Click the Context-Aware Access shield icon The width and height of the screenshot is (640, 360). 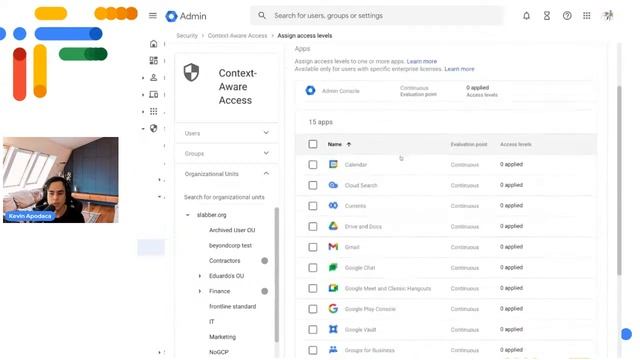191,72
